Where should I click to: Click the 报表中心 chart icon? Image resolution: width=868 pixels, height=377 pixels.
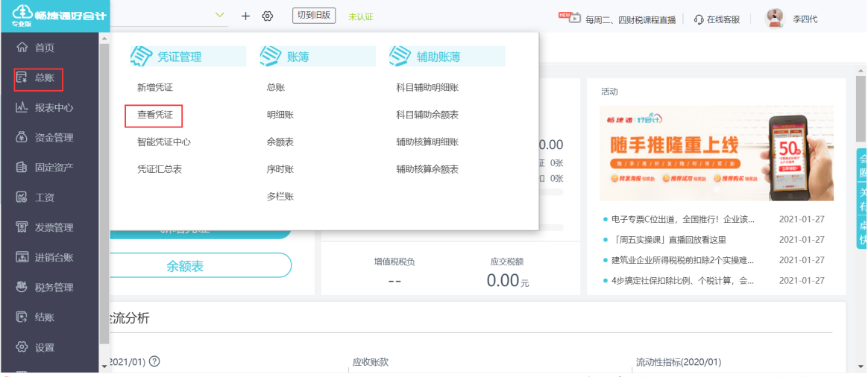(22, 107)
